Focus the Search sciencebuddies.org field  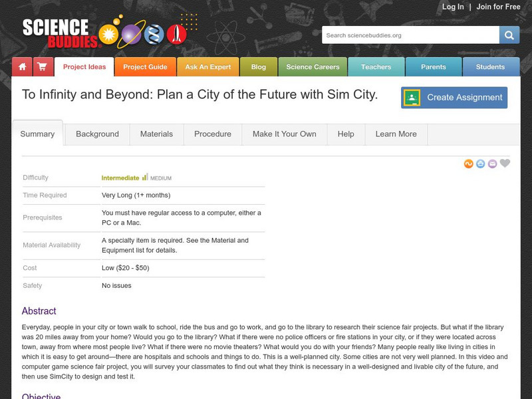coord(410,35)
